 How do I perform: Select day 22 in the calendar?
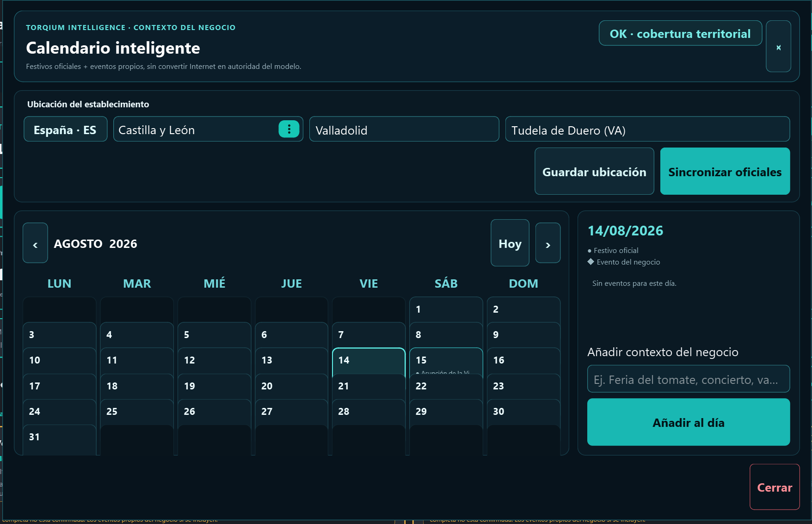[x=446, y=387]
